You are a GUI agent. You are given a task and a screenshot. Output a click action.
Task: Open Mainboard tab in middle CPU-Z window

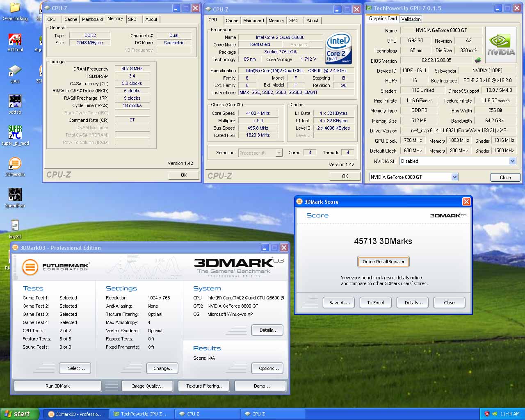coord(253,21)
